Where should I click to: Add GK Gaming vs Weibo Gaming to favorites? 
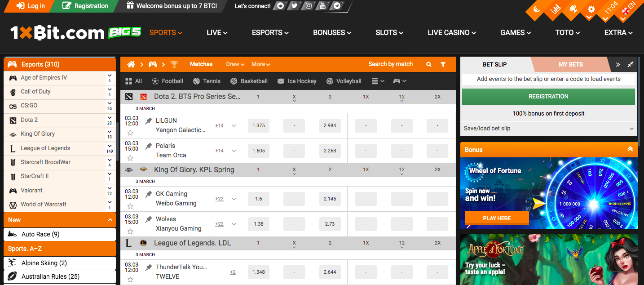point(130,205)
